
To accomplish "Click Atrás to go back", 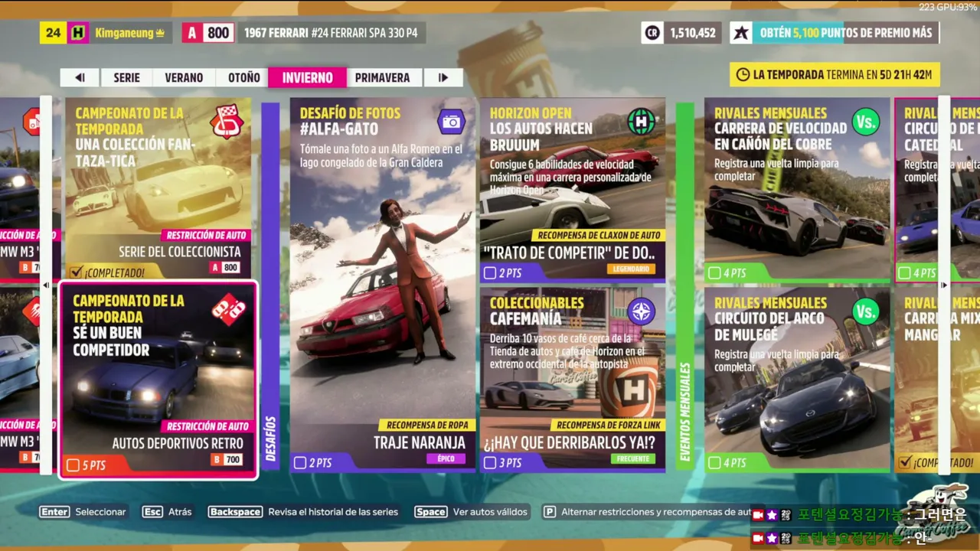I will point(180,512).
